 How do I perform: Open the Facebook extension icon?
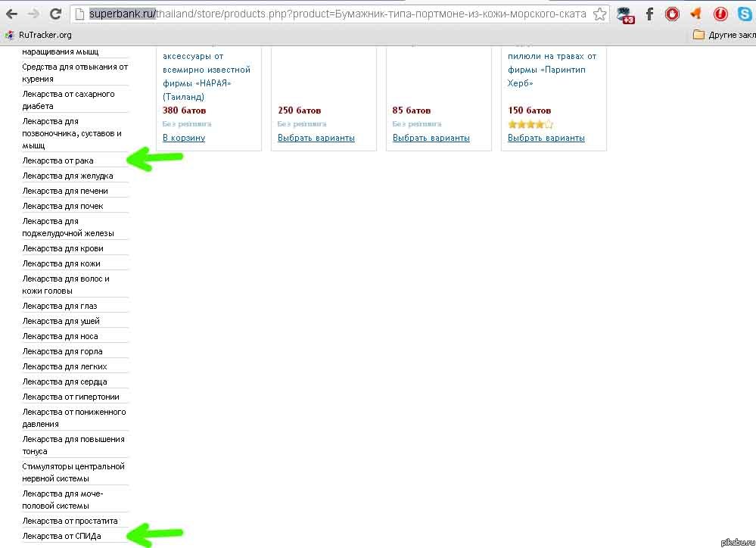tap(649, 14)
